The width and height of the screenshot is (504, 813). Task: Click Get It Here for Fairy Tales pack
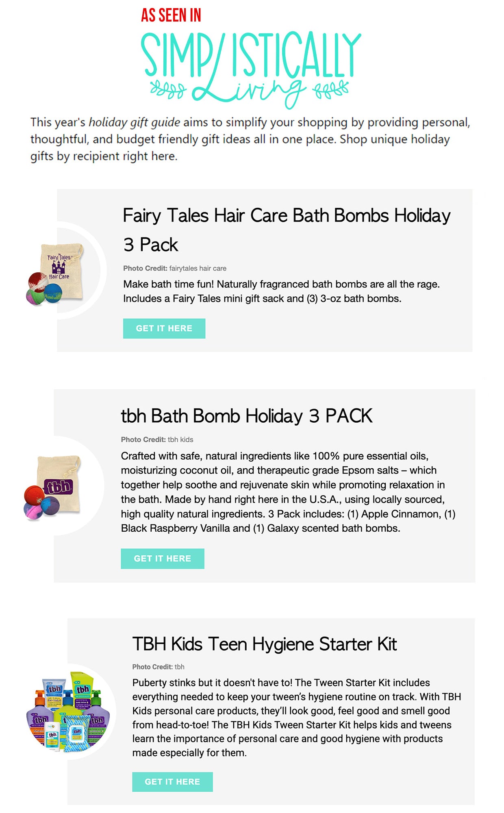164,328
